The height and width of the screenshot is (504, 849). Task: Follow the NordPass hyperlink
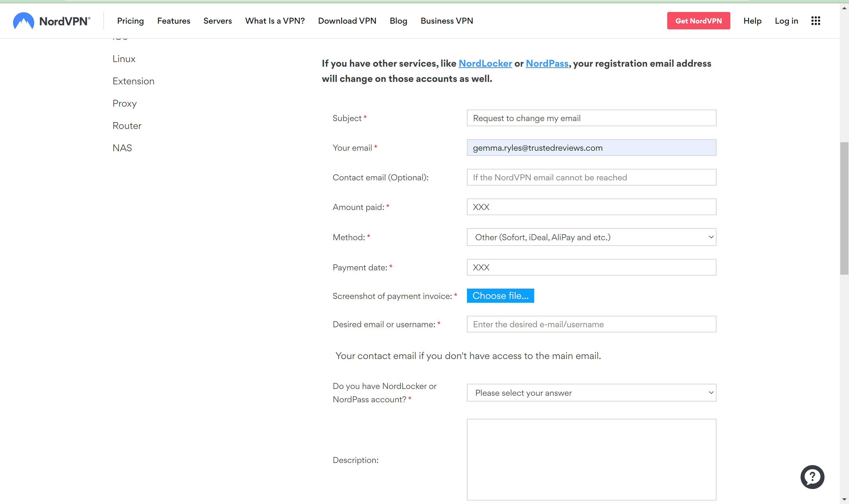pyautogui.click(x=547, y=63)
